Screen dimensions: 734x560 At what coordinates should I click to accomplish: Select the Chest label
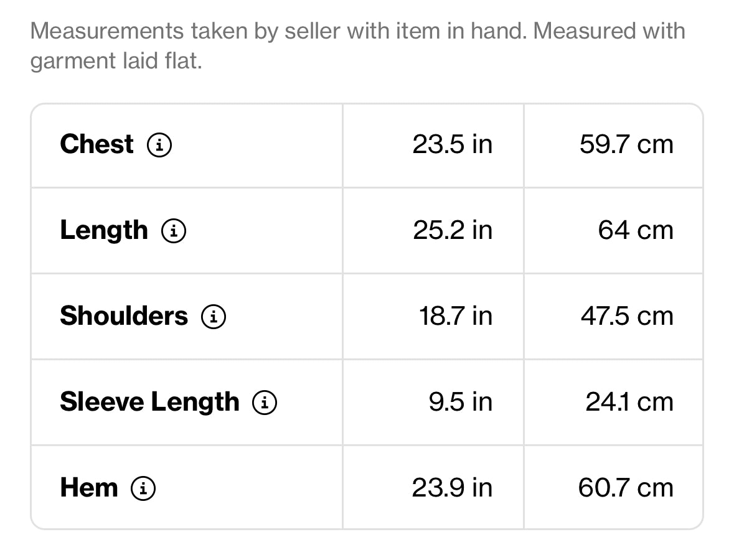[97, 144]
